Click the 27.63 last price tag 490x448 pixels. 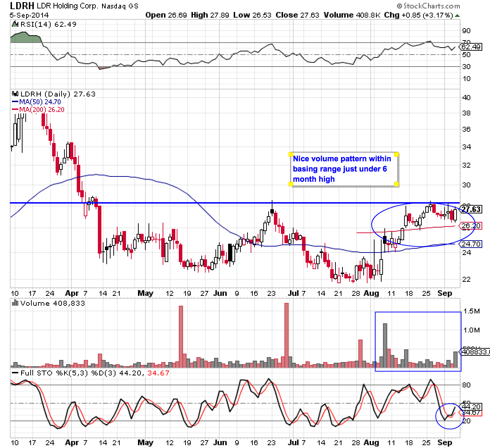tap(471, 210)
